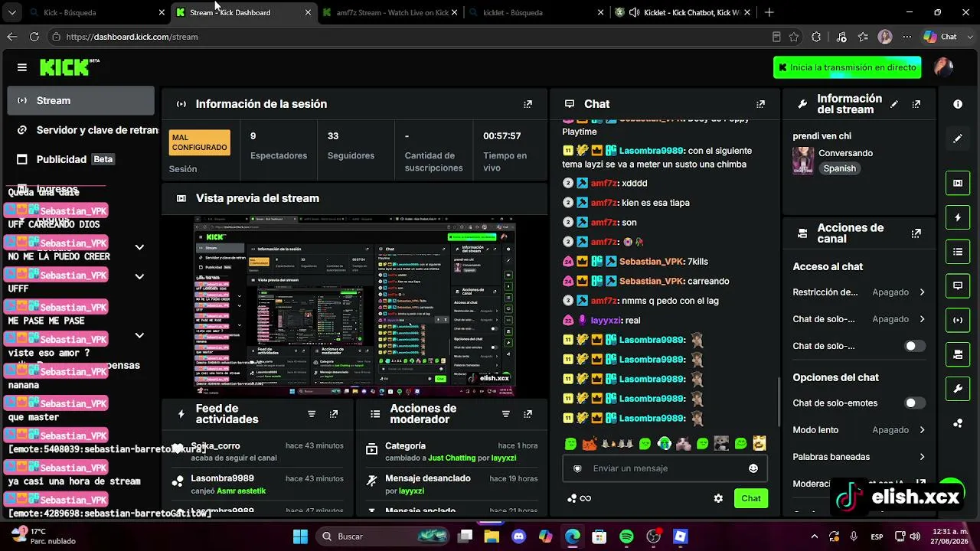Pop out the Acciones de moderador panel
This screenshot has height=551, width=980.
(528, 414)
